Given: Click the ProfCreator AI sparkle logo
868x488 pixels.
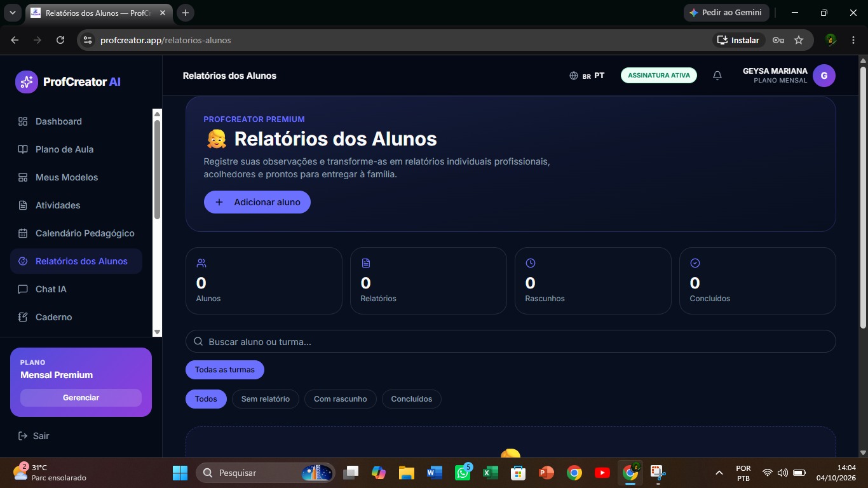Looking at the screenshot, I should pyautogui.click(x=27, y=82).
